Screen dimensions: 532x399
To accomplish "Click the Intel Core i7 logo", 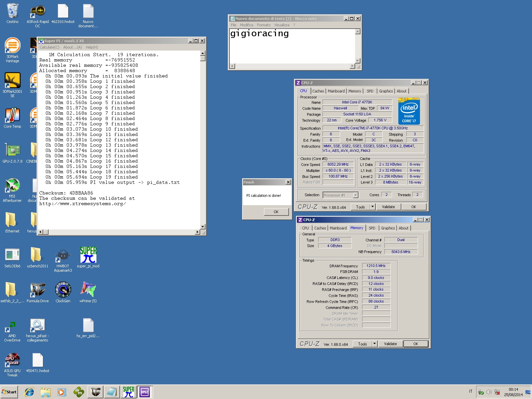I will [409, 111].
